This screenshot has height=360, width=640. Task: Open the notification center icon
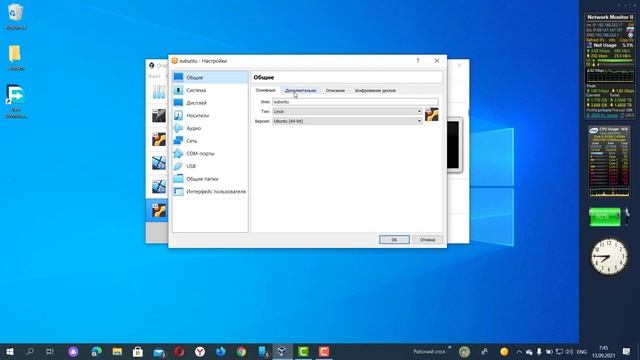(x=627, y=351)
